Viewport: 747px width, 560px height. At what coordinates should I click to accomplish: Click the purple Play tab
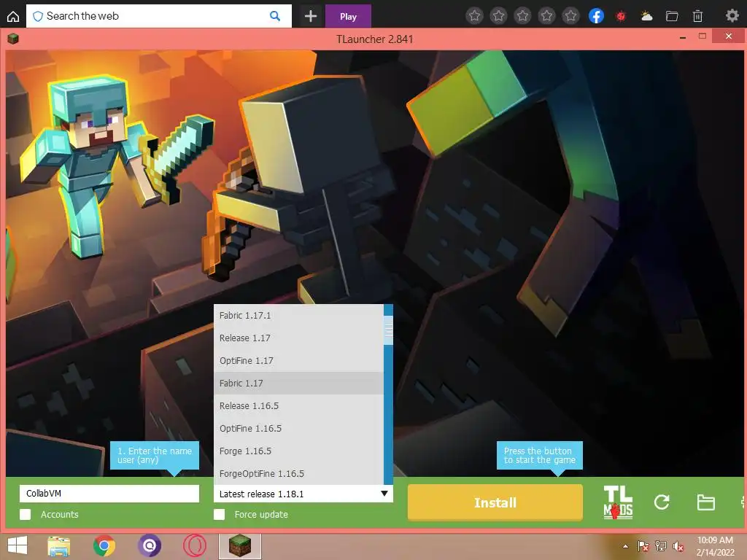tap(348, 16)
